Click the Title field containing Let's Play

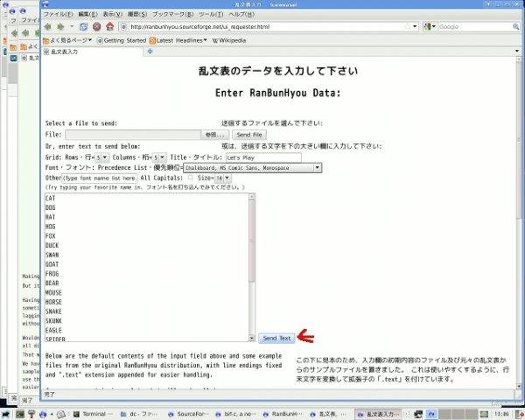click(x=263, y=157)
